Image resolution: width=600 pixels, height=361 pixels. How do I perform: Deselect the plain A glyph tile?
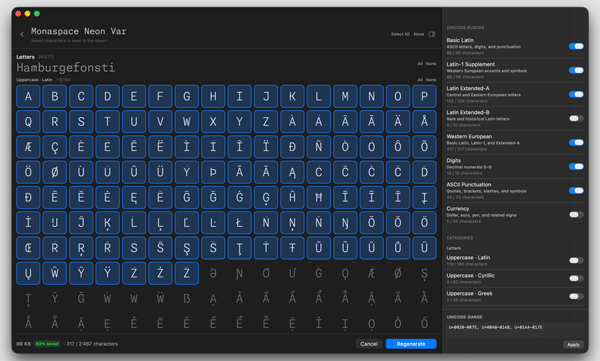pos(28,96)
